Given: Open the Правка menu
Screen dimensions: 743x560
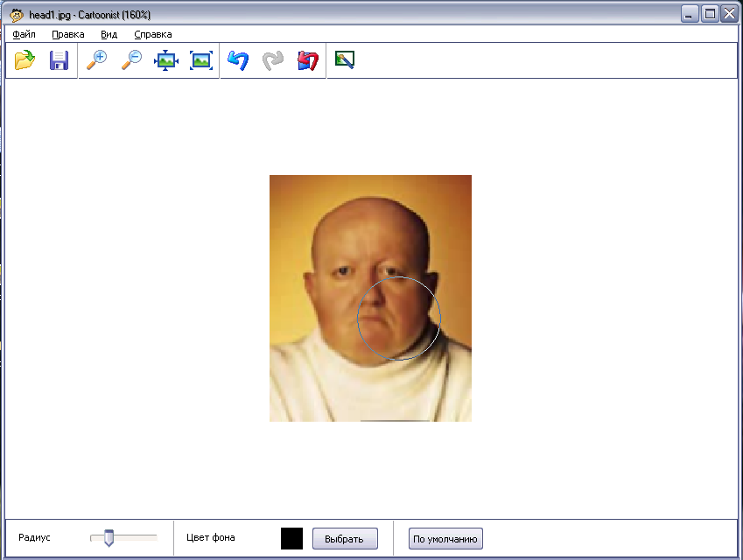Looking at the screenshot, I should pyautogui.click(x=68, y=34).
